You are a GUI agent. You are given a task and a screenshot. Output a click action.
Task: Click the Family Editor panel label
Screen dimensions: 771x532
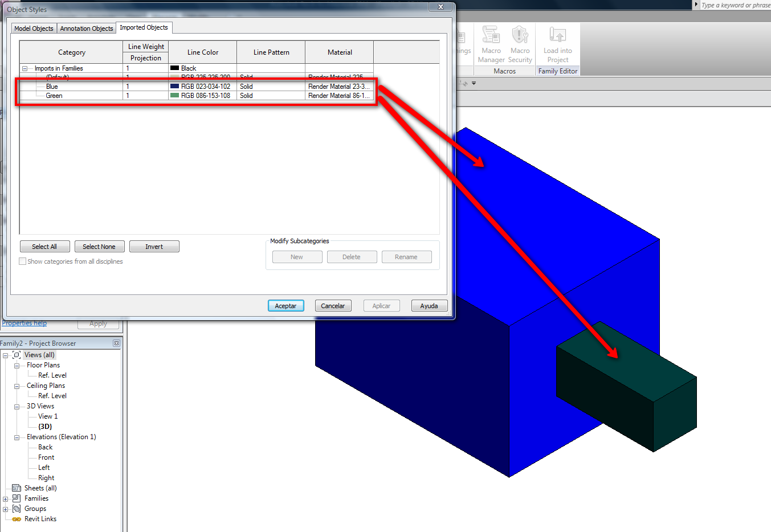point(558,71)
